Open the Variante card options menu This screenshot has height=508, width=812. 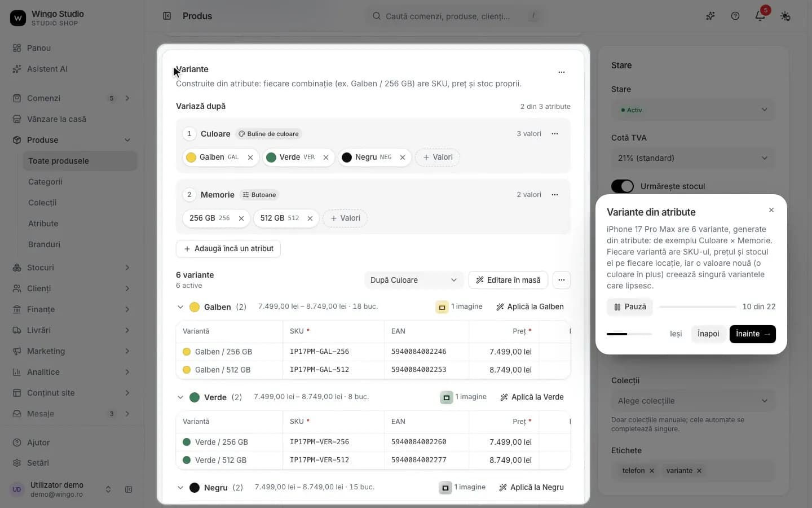[x=561, y=72]
